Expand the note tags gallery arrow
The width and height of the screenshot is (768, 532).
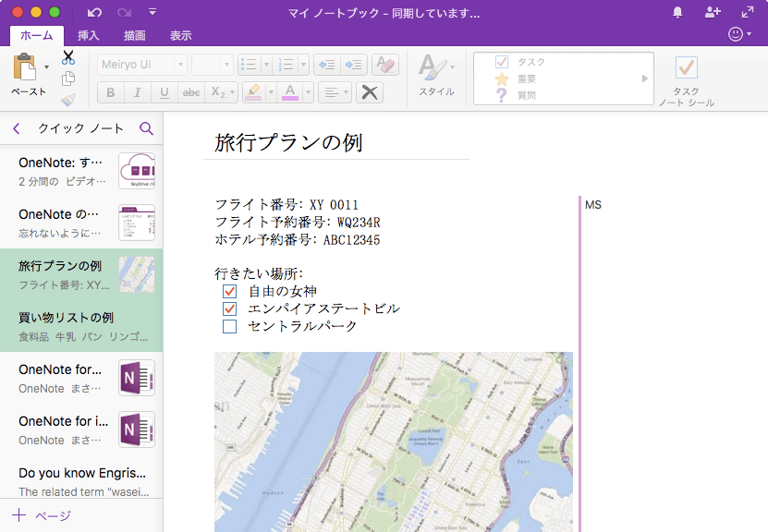(644, 79)
